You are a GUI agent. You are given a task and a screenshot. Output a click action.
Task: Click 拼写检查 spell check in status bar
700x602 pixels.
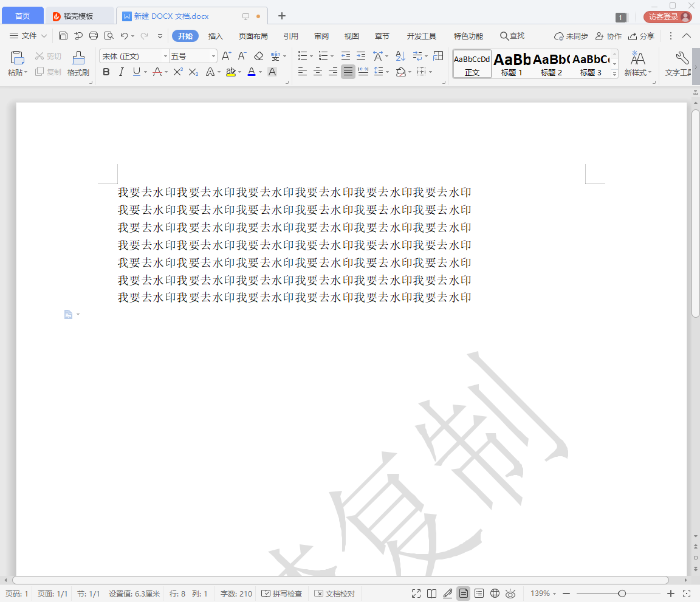pos(282,593)
